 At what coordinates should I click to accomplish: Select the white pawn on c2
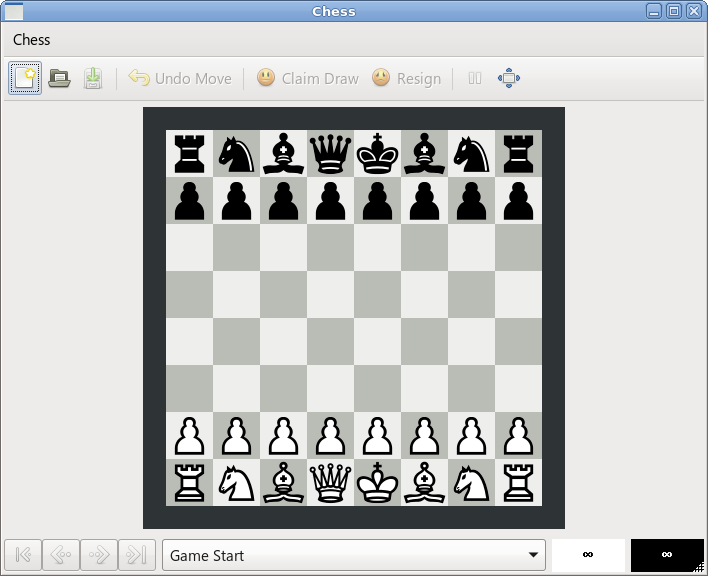tap(284, 435)
